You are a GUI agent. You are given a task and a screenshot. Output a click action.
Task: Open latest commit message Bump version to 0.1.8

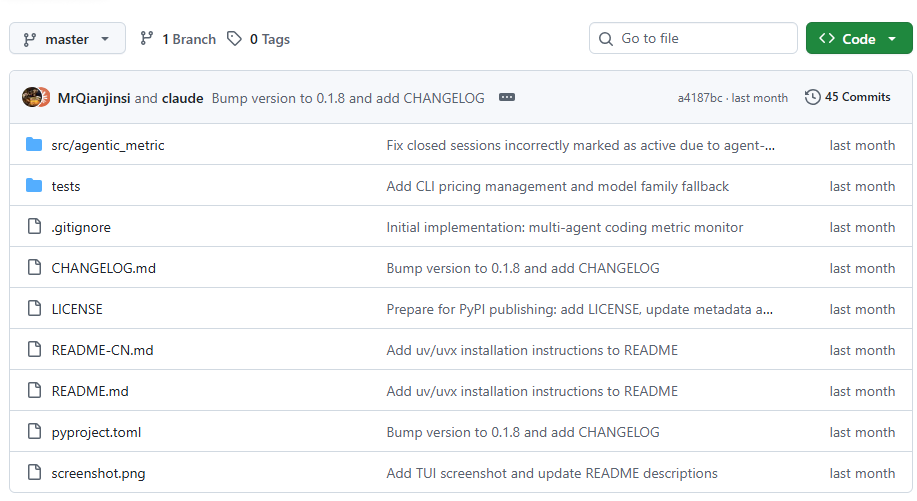click(348, 98)
